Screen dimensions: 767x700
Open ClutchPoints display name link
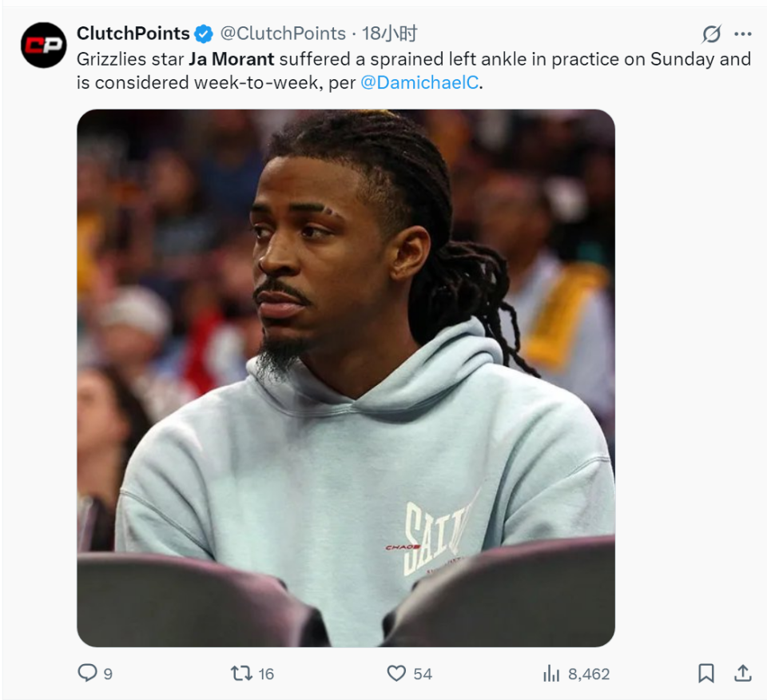point(133,34)
